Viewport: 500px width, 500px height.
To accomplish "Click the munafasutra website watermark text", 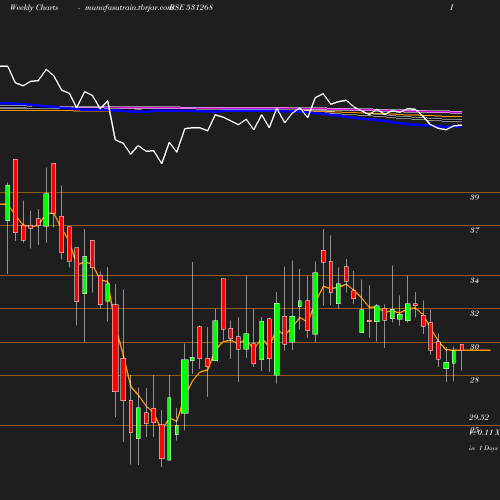I will pyautogui.click(x=128, y=8).
